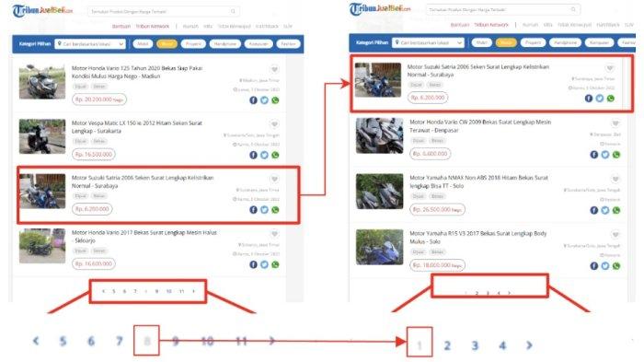This screenshot has height=362, width=644.
Task: Select yellow Motor category pill in left screenshot
Action: [167, 43]
